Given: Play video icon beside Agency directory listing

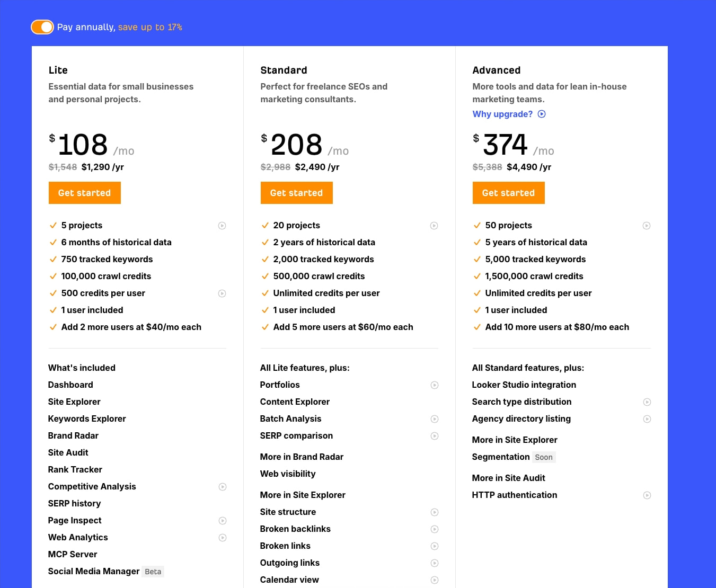Looking at the screenshot, I should pos(647,419).
